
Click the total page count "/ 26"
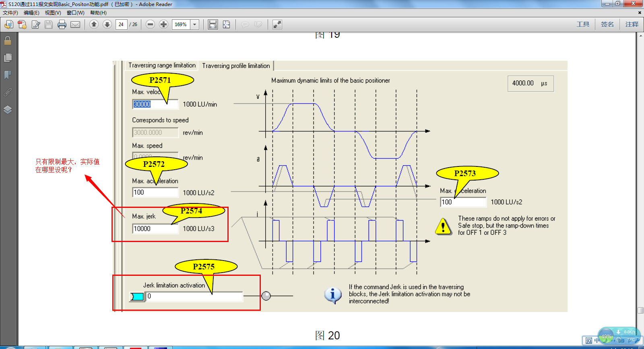click(133, 25)
